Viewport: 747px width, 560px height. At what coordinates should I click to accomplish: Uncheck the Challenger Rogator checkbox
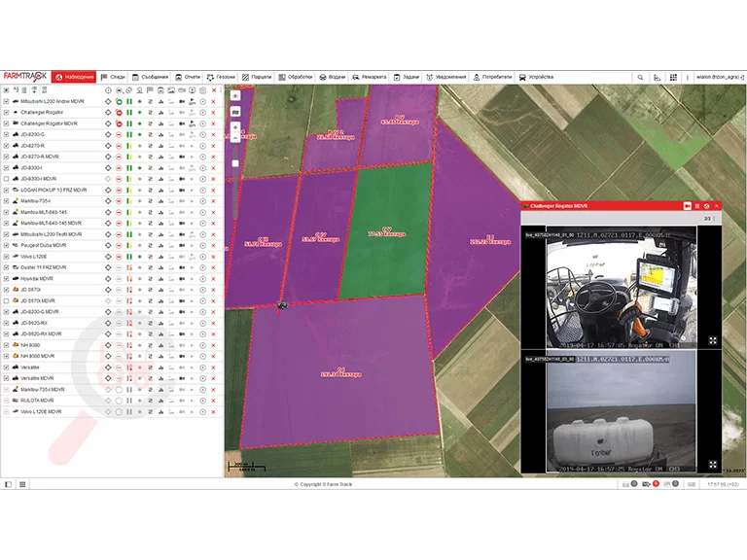6,113
